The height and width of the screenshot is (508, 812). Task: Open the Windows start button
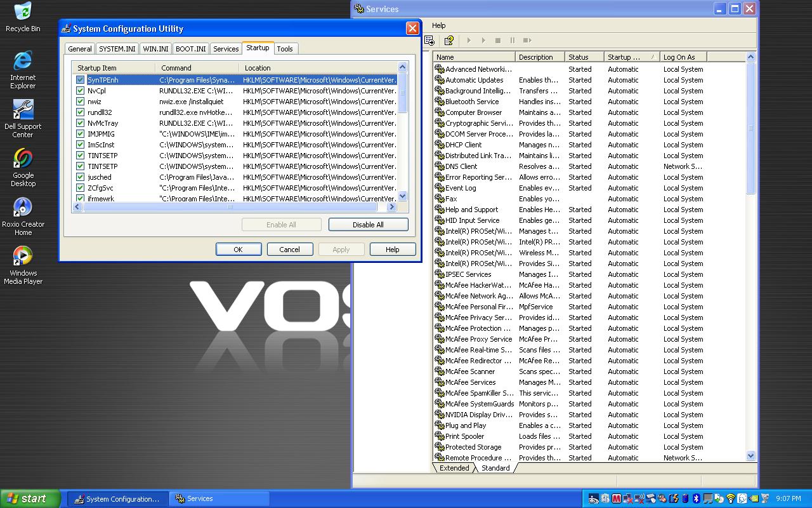coord(30,498)
